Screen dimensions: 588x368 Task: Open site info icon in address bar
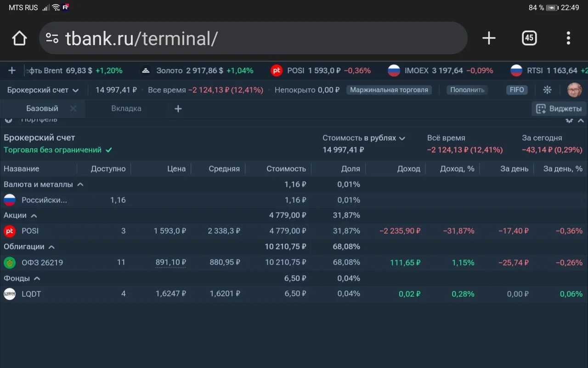pyautogui.click(x=52, y=38)
